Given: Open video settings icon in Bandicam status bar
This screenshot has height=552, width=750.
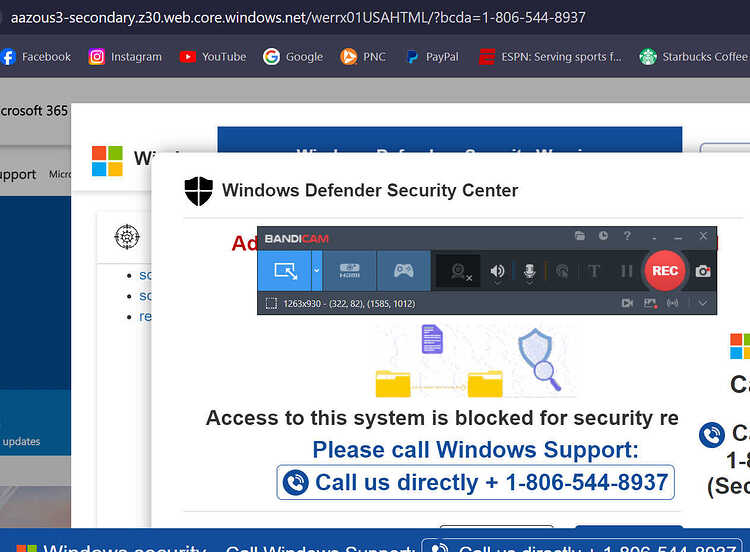Looking at the screenshot, I should 627,303.
